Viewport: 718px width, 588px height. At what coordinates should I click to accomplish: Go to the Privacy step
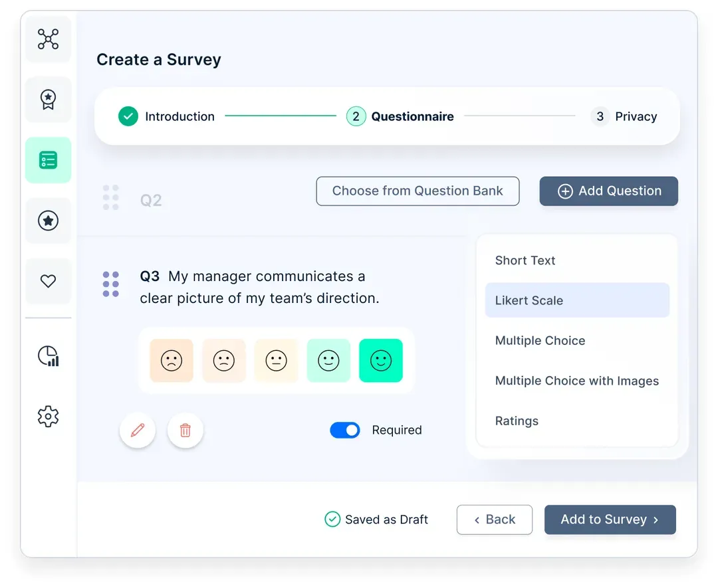pos(624,116)
